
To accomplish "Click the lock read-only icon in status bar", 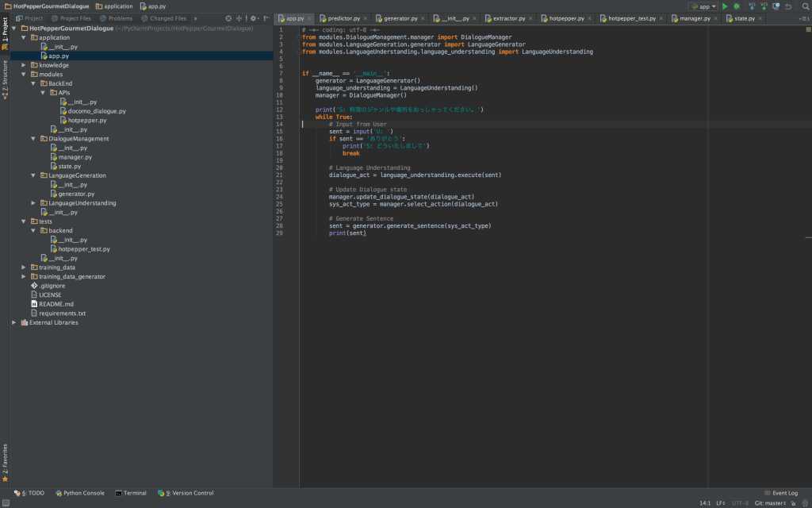I will [793, 502].
